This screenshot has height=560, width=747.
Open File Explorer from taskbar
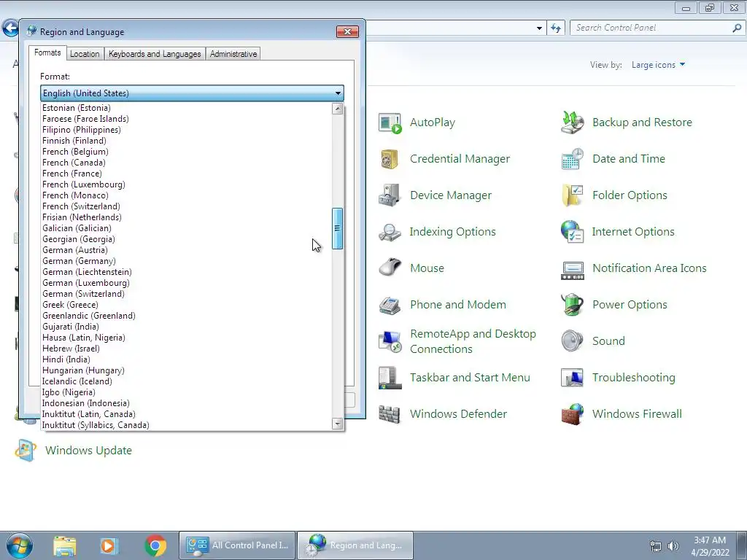coord(64,545)
